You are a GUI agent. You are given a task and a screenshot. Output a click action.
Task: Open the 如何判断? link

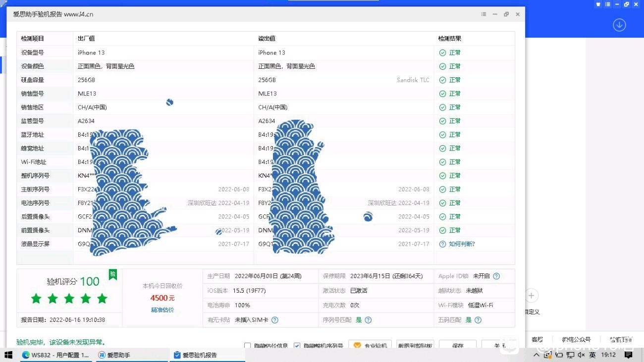pos(462,244)
